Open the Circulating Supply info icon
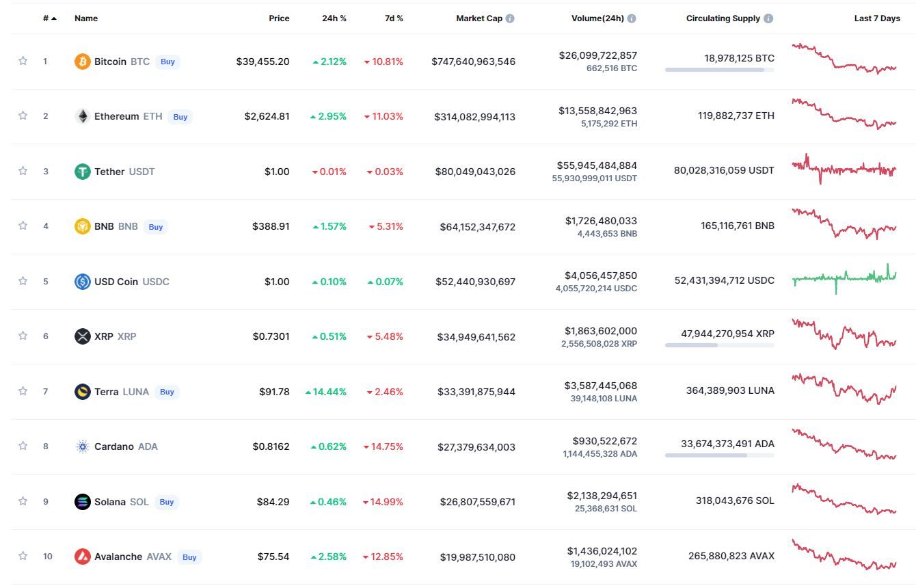This screenshot has width=916, height=588. [768, 18]
